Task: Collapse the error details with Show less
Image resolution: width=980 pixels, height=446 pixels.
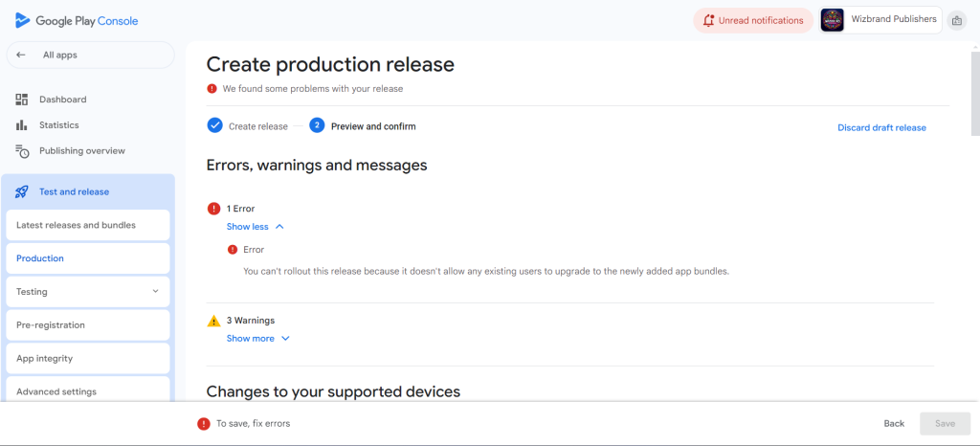Action: [255, 227]
